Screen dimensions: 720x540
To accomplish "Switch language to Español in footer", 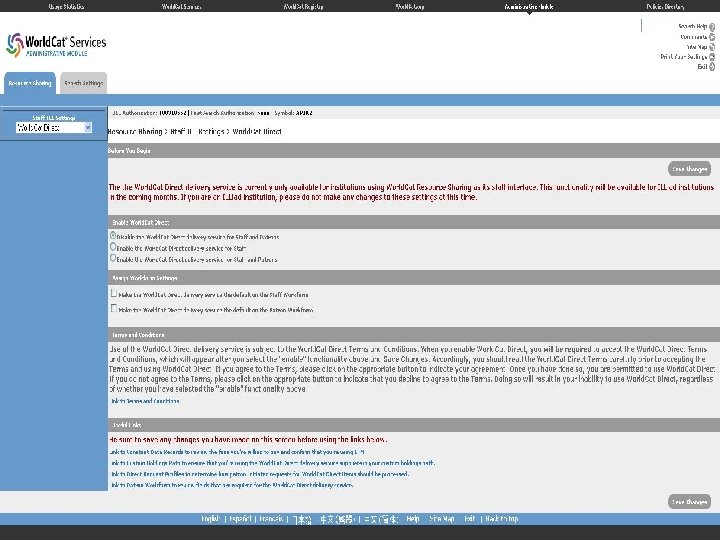I will (x=240, y=519).
